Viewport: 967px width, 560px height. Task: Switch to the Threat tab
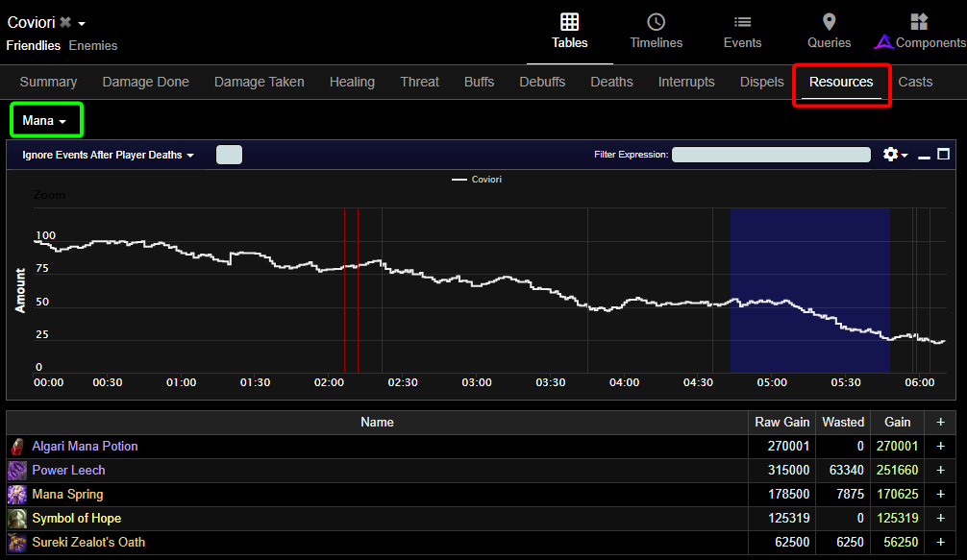point(419,82)
